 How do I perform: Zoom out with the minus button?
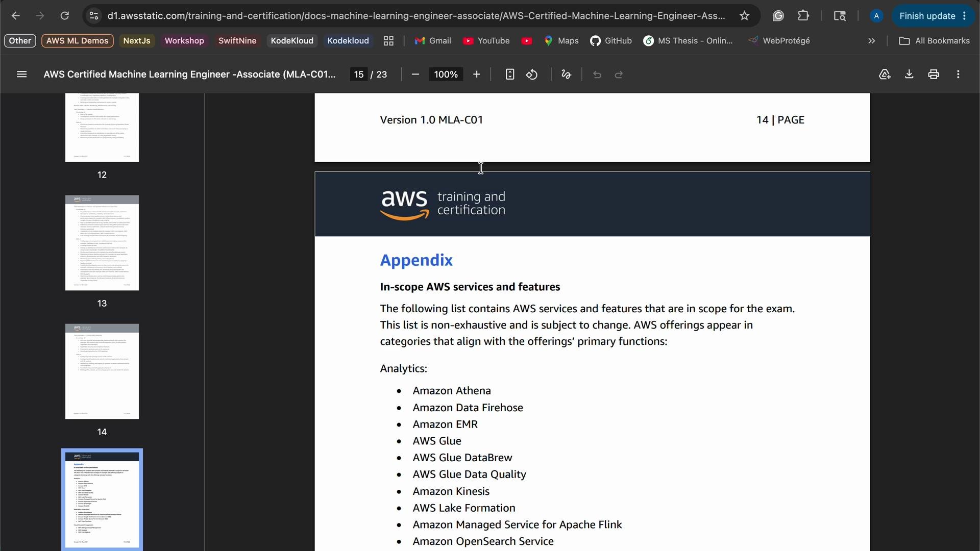point(415,74)
